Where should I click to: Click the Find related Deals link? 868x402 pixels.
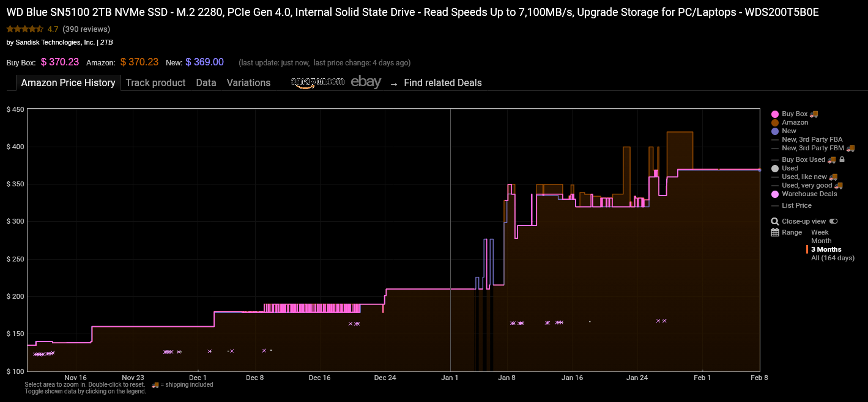pyautogui.click(x=442, y=82)
